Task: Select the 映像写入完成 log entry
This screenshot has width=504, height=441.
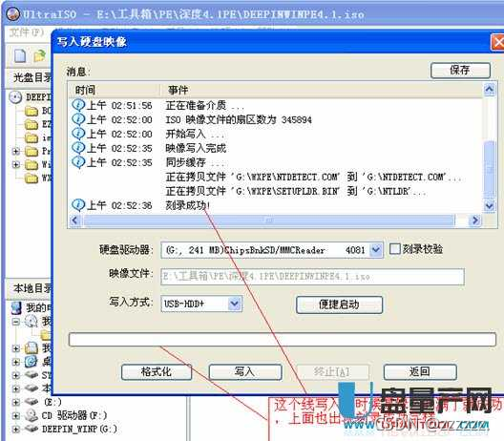Action: [x=196, y=148]
